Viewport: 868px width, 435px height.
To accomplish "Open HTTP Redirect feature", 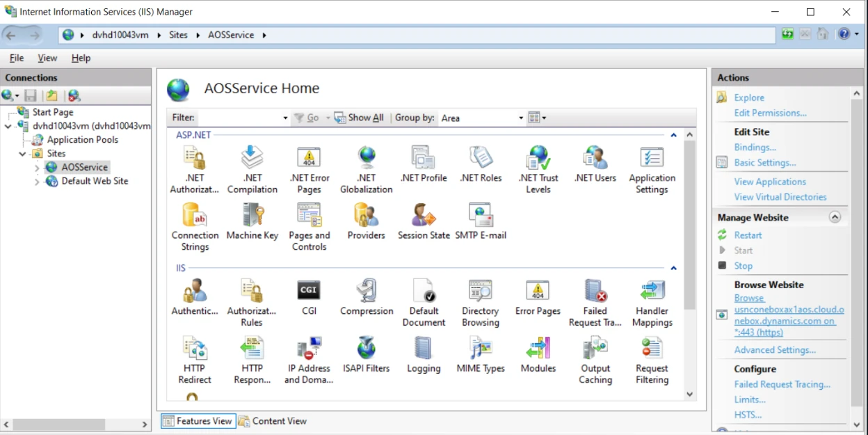I will point(195,361).
